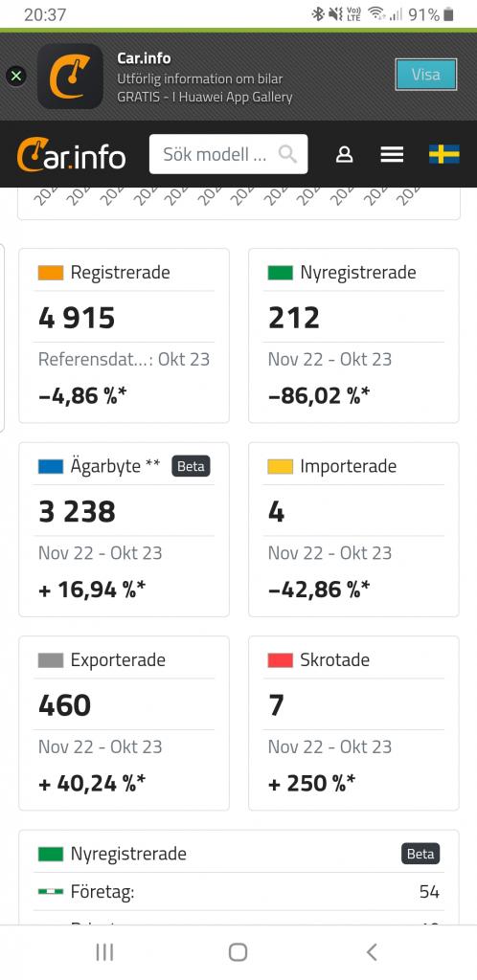Focus the Sök modell search field
The height and width of the screenshot is (980, 477).
pos(228,154)
